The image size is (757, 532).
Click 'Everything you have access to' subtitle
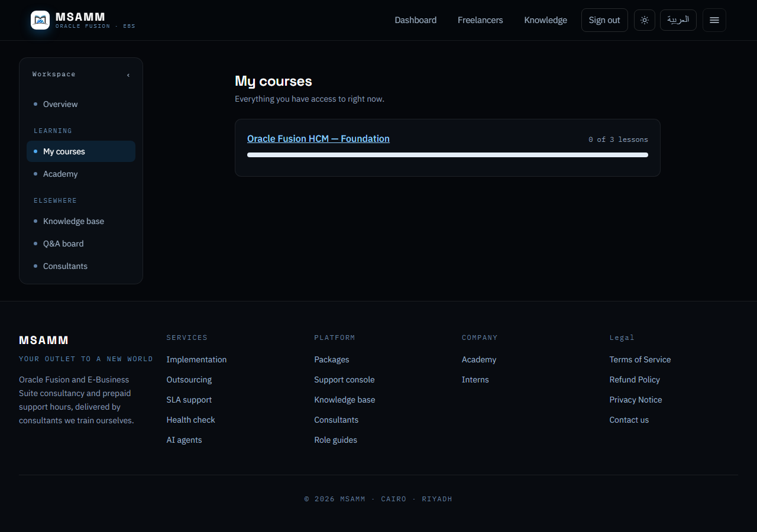click(309, 99)
